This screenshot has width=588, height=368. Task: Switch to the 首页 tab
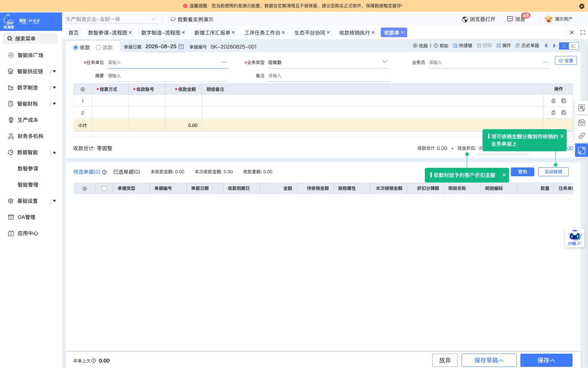(73, 33)
